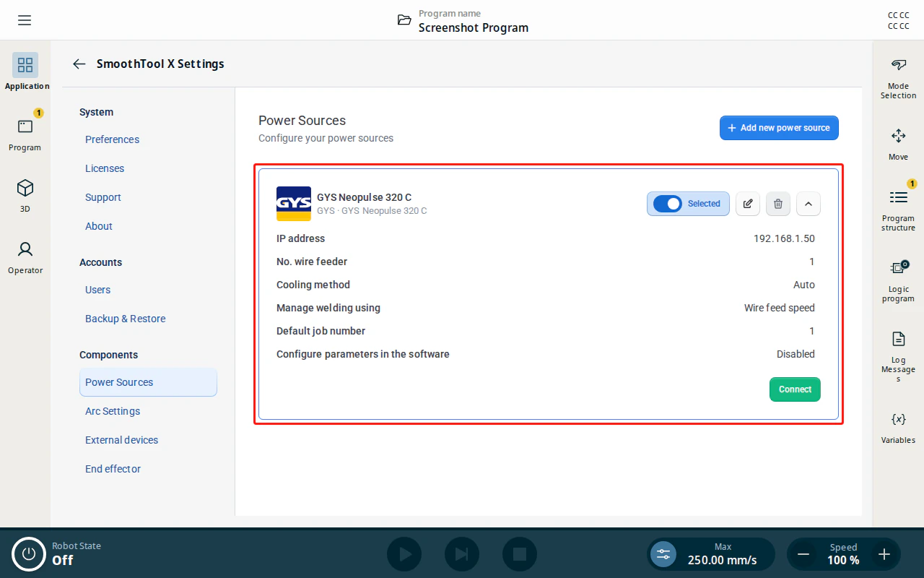Click the GYS logo thumbnail
Screen dimensions: 924x578
pyautogui.click(x=294, y=204)
